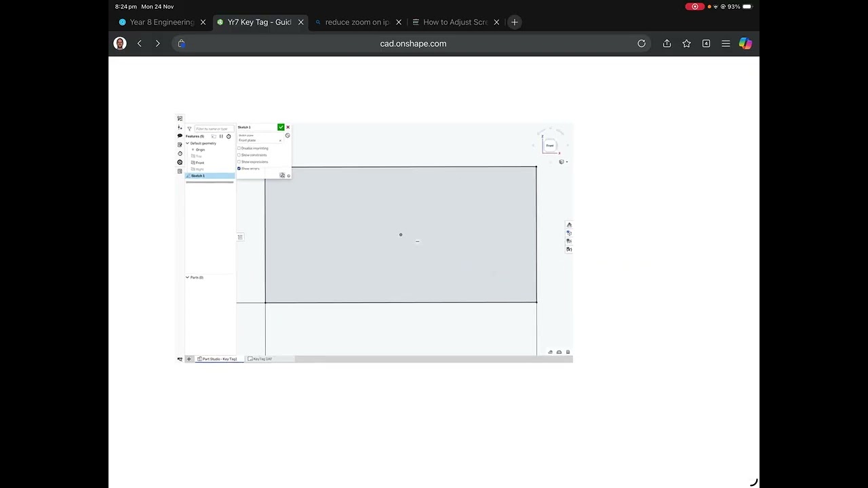
Task: Open the feature list filter icon
Action: click(189, 129)
